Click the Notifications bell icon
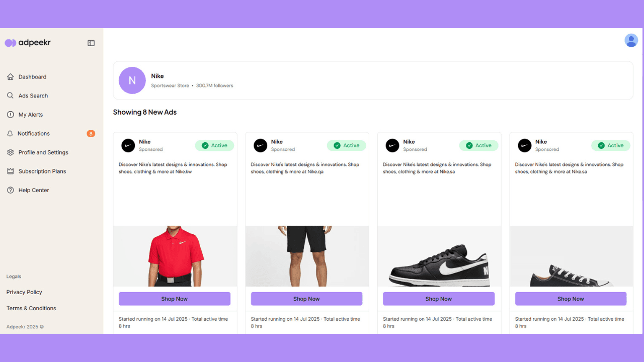The image size is (644, 362). click(10, 134)
